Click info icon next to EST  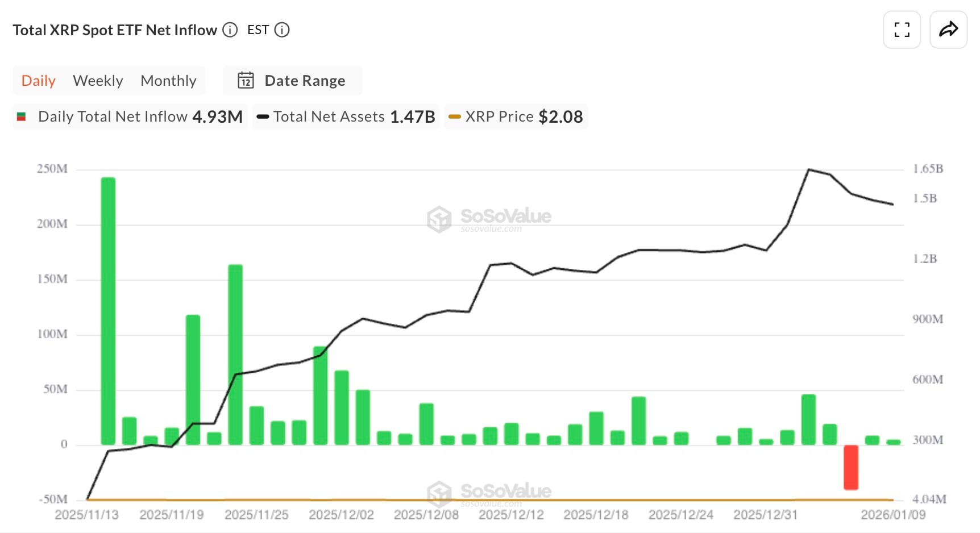pos(282,30)
